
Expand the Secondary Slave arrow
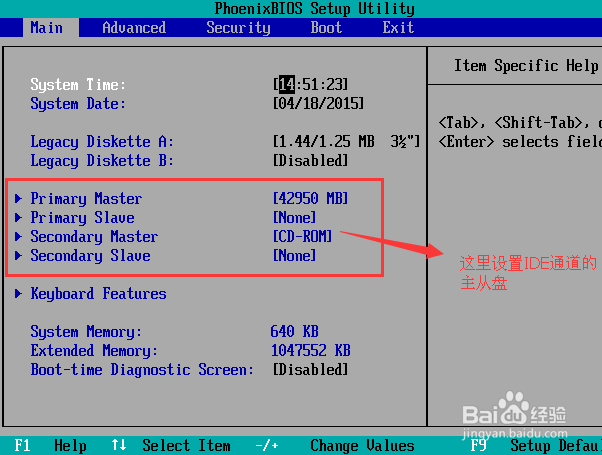pyautogui.click(x=18, y=256)
